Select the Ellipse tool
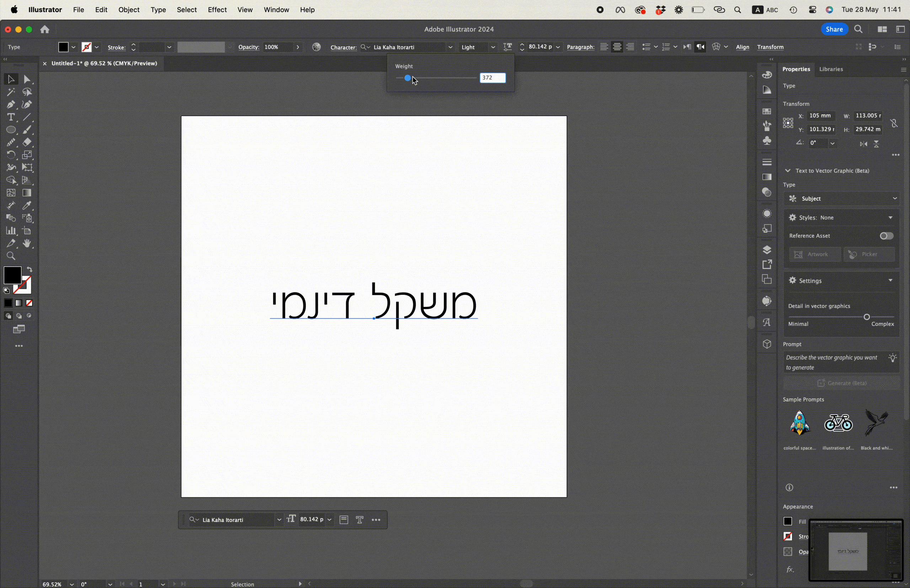This screenshot has height=588, width=910. (11, 130)
